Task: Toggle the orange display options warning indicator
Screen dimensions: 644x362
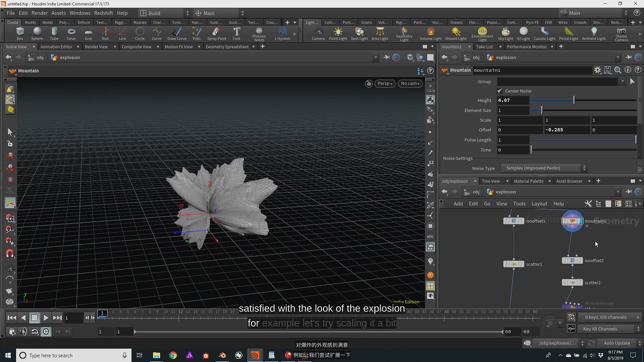Action: coord(430,275)
